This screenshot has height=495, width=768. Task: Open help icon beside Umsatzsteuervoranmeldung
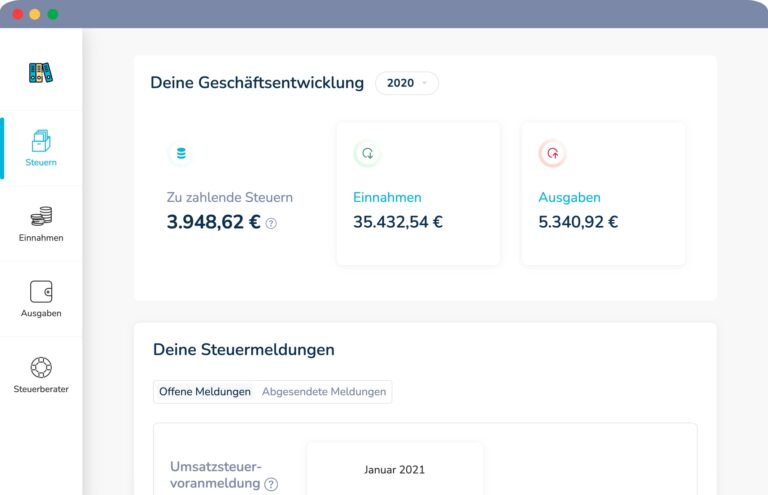pyautogui.click(x=271, y=485)
